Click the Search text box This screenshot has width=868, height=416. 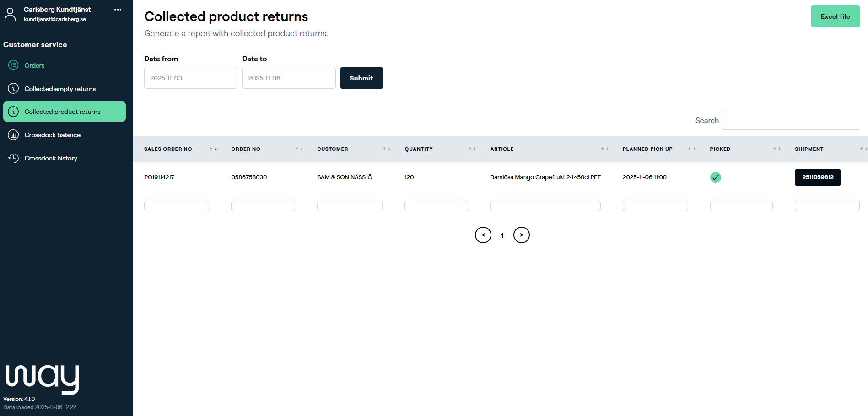pos(790,120)
